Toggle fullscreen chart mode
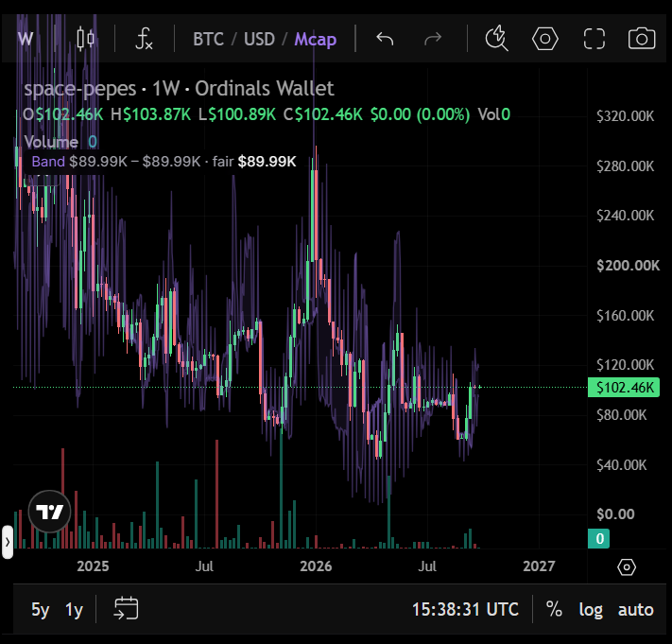 pos(594,39)
